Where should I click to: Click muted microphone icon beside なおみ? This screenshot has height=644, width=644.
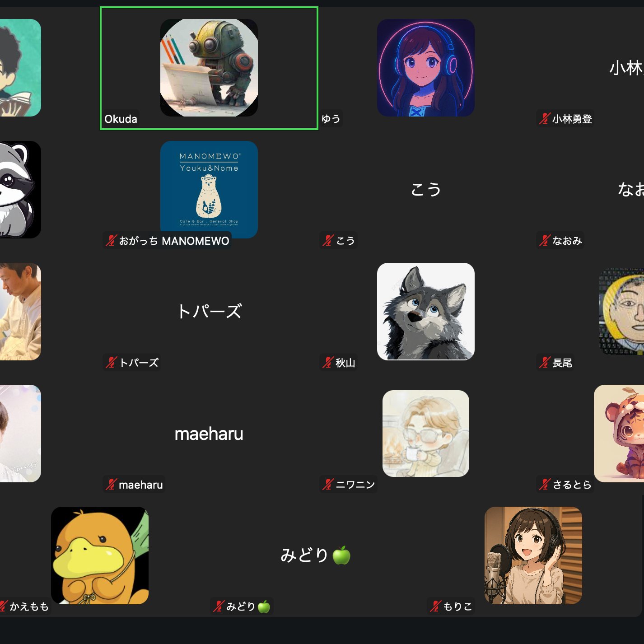(x=545, y=241)
